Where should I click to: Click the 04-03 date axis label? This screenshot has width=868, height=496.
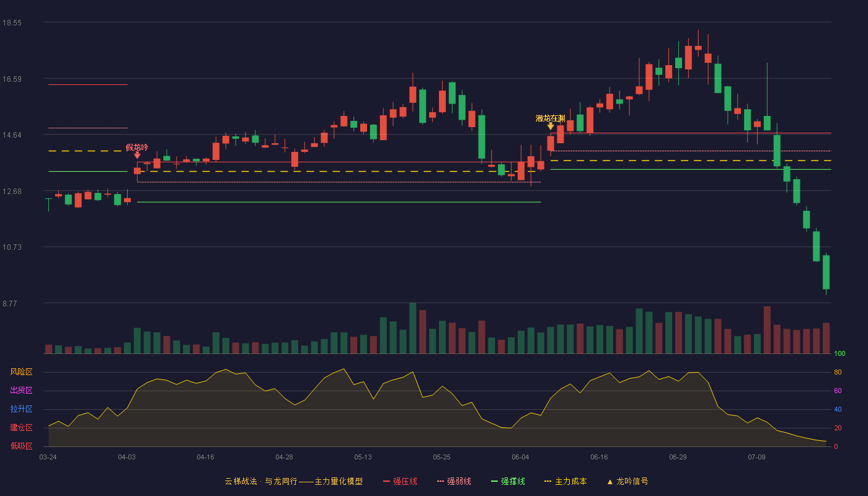point(126,457)
